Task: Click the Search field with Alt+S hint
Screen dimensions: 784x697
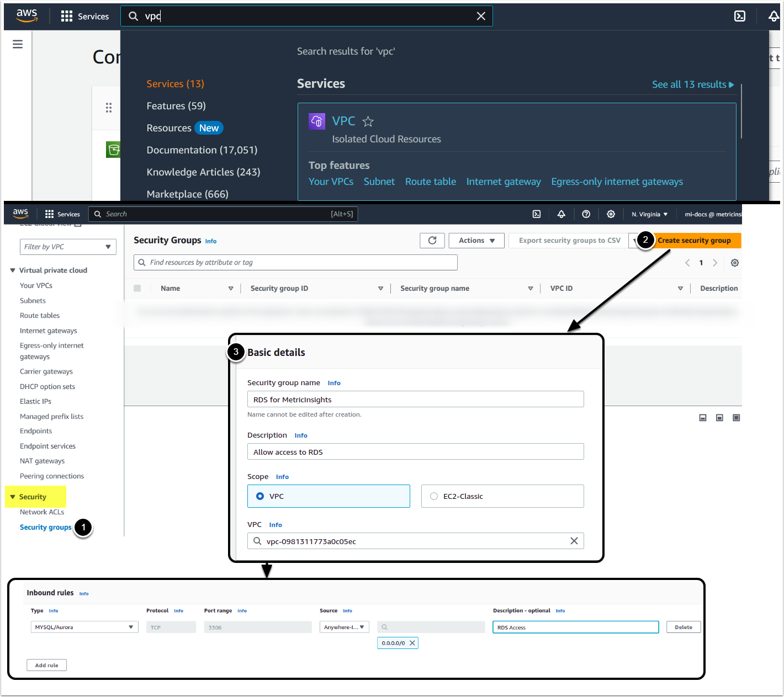Action: pyautogui.click(x=223, y=214)
